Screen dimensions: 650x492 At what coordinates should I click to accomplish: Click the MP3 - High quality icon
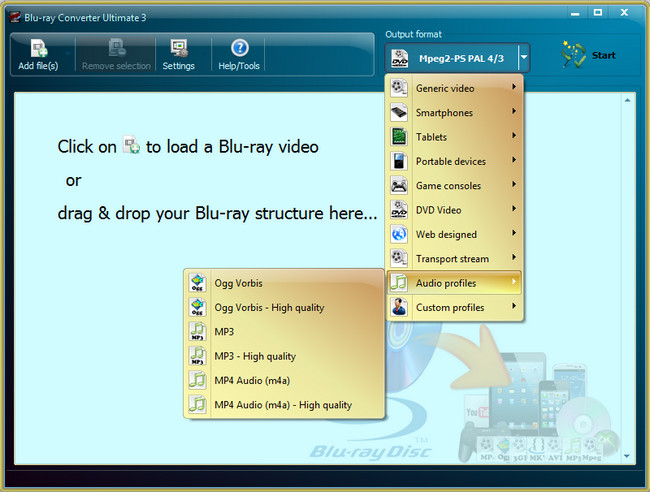(x=197, y=356)
